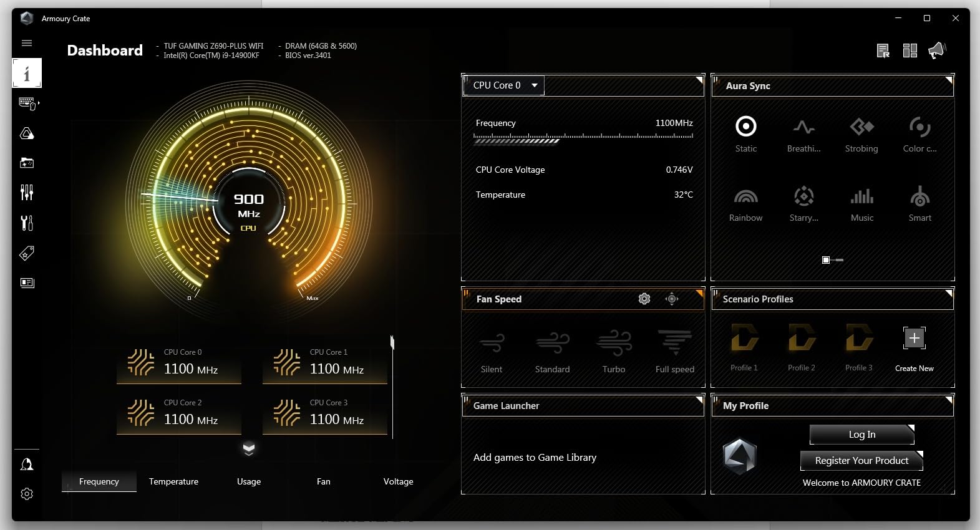980x530 pixels.
Task: Switch to the Voltage tab
Action: tap(398, 481)
